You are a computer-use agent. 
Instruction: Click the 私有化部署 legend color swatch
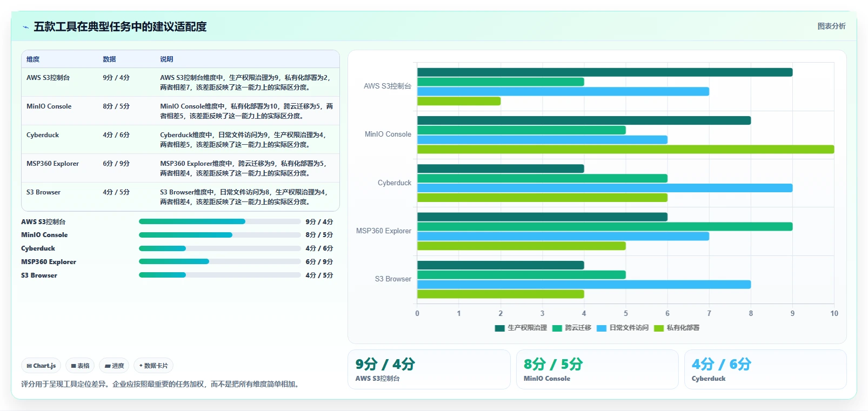click(x=659, y=328)
